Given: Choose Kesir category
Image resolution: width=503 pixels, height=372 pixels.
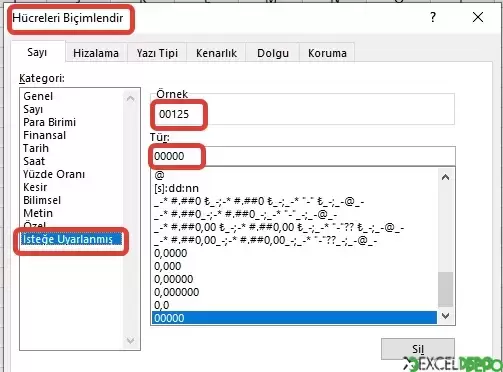Looking at the screenshot, I should point(35,187).
